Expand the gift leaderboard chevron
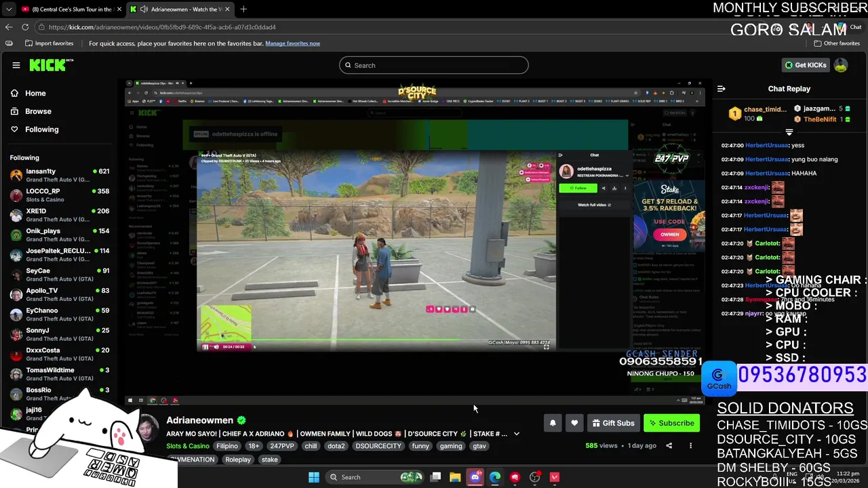Screen dimensions: 868x488 789,133
